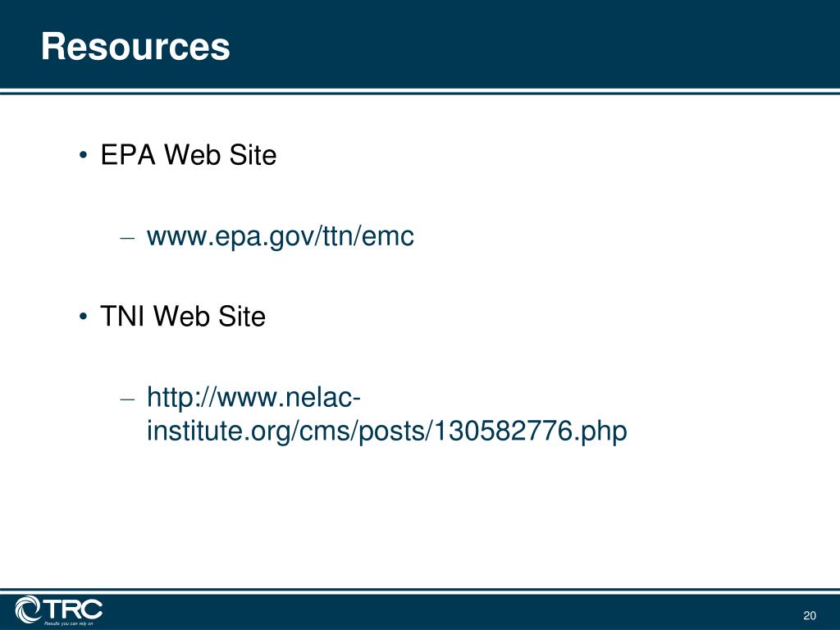Screen dimensions: 840x630
Task: Click the bullet dot before EPA Web Site
Action: coord(83,156)
